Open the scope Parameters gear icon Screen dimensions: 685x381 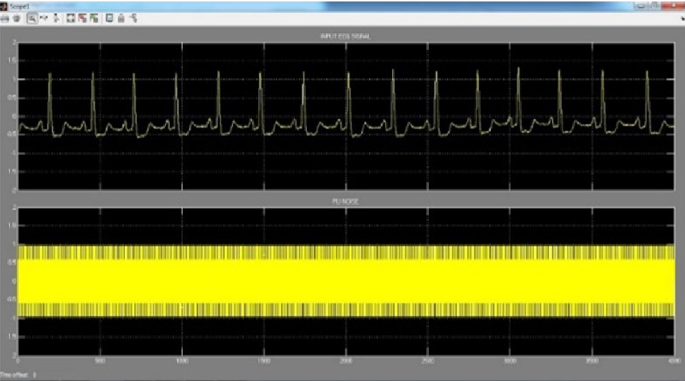[17, 18]
